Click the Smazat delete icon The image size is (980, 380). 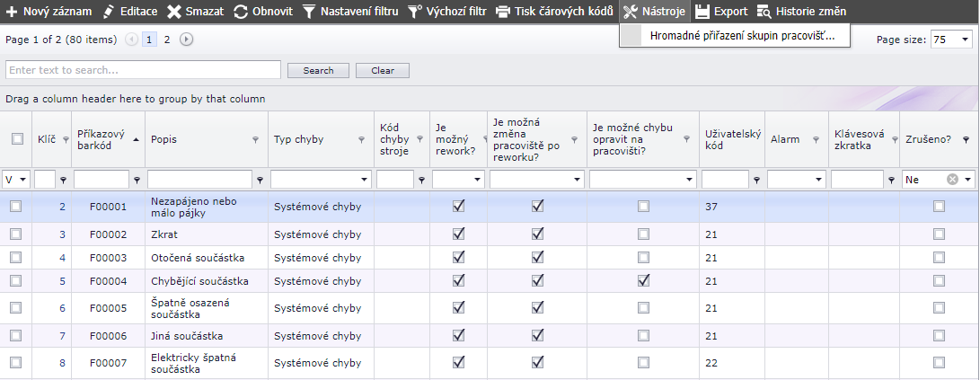174,12
